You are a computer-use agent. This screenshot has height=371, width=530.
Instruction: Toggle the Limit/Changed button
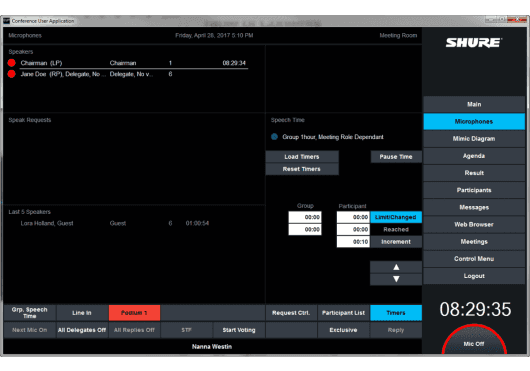pyautogui.click(x=396, y=217)
